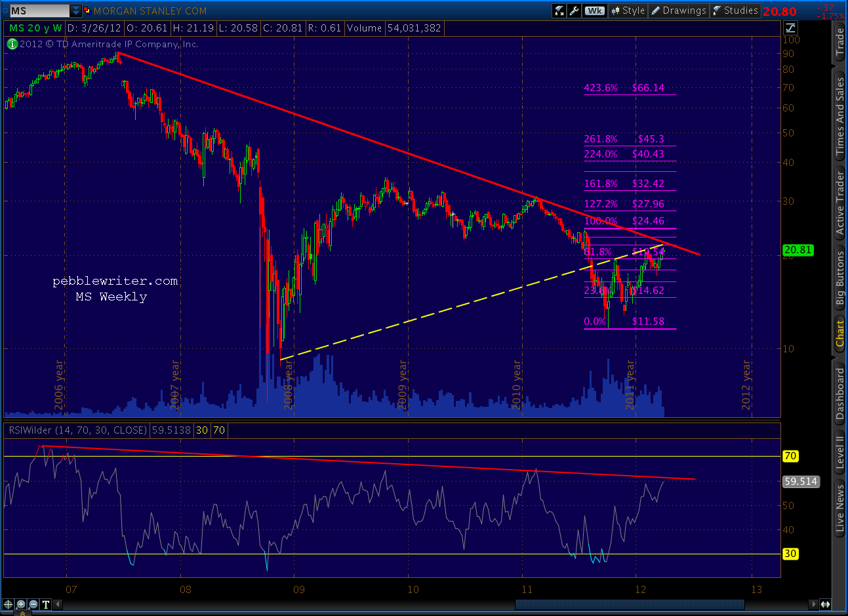Select the Chart sidebar tab
Image resolution: width=848 pixels, height=616 pixels.
pyautogui.click(x=840, y=333)
